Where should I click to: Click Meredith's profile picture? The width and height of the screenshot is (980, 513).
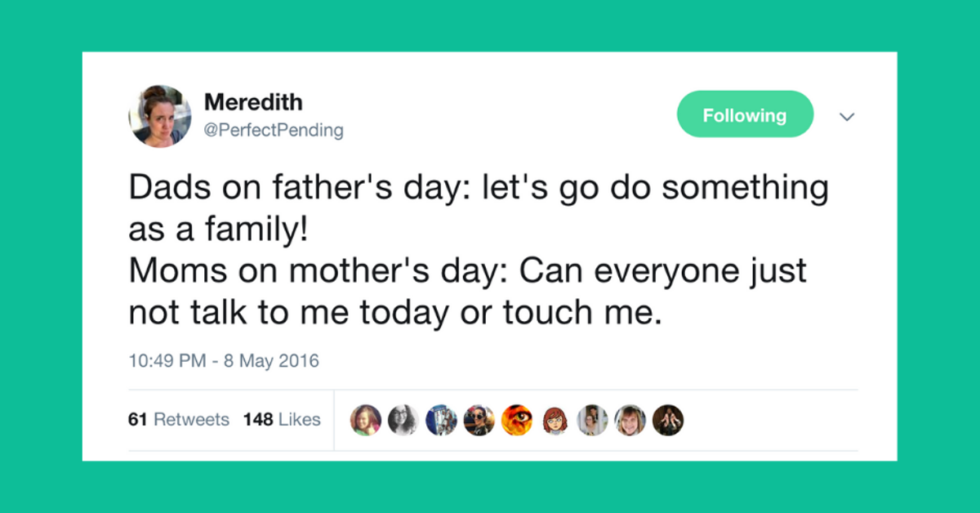(159, 115)
